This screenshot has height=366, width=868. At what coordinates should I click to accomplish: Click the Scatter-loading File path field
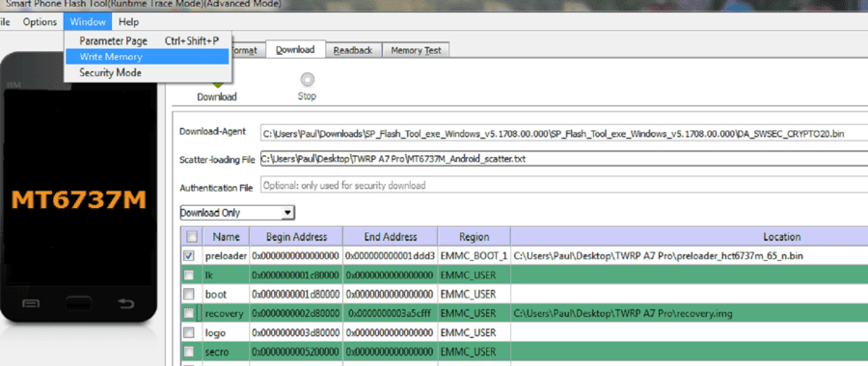pos(563,159)
